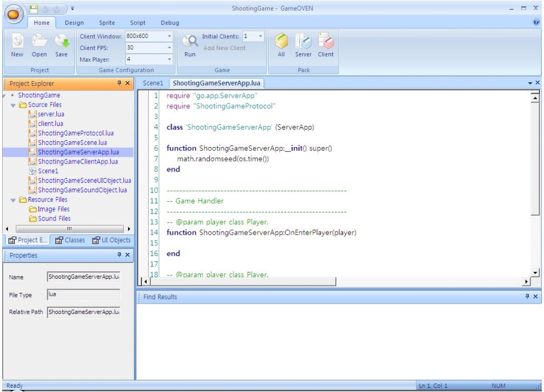Switch to the Scene1 document tab
Viewport: 544px width, 392px height.
click(153, 83)
